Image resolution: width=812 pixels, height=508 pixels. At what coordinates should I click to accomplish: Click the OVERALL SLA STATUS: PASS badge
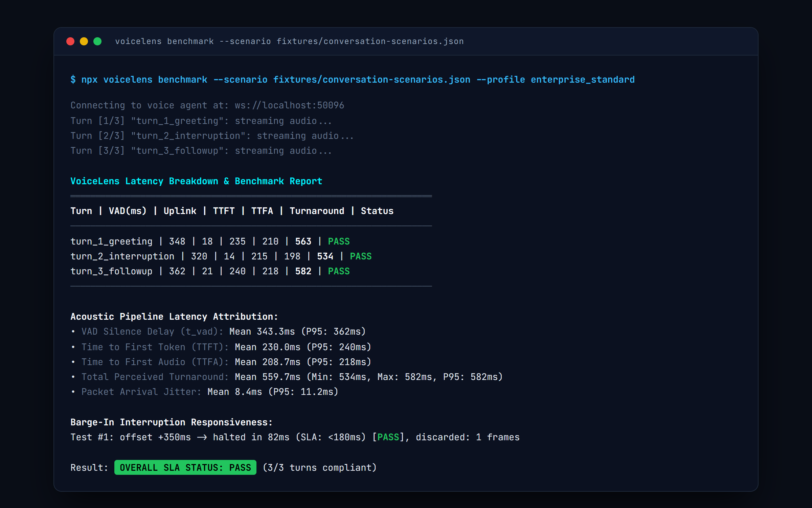pyautogui.click(x=185, y=468)
